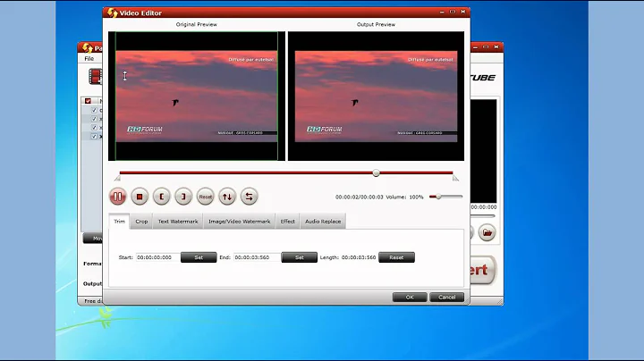Click the trim end marker triangle
Screen dimensions: 644x361
click(455, 179)
